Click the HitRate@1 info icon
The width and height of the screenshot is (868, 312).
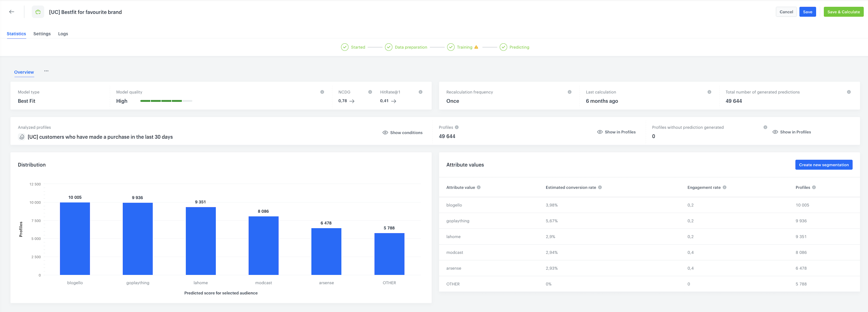pos(420,92)
